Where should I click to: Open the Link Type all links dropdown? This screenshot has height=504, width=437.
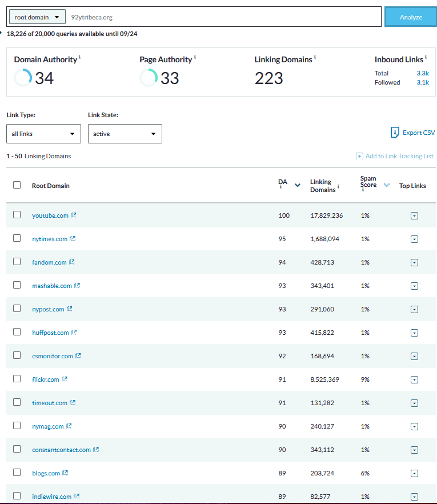(43, 134)
